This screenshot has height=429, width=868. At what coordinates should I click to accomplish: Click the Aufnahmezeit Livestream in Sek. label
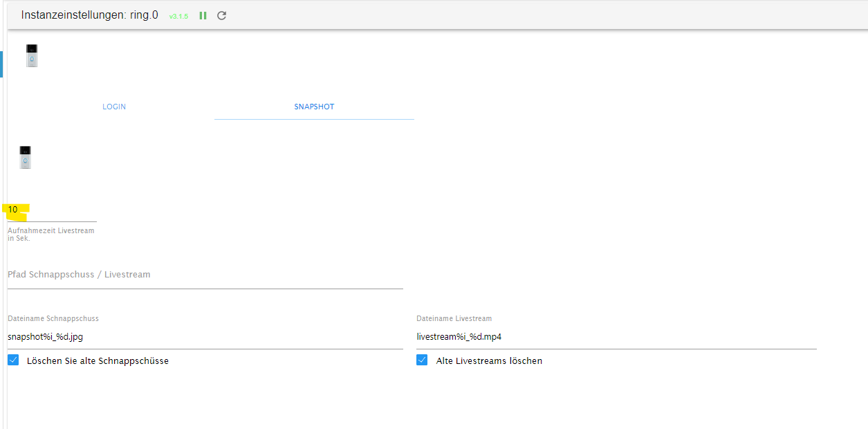coord(51,235)
